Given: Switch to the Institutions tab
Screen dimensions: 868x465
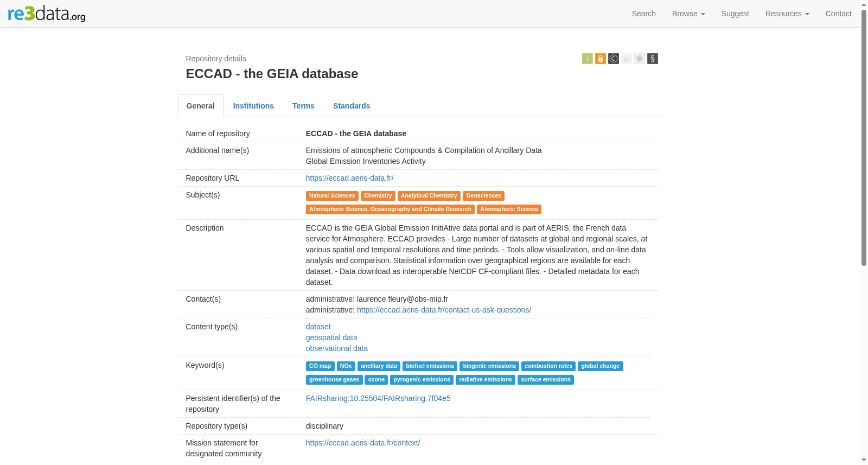Looking at the screenshot, I should pos(253,106).
